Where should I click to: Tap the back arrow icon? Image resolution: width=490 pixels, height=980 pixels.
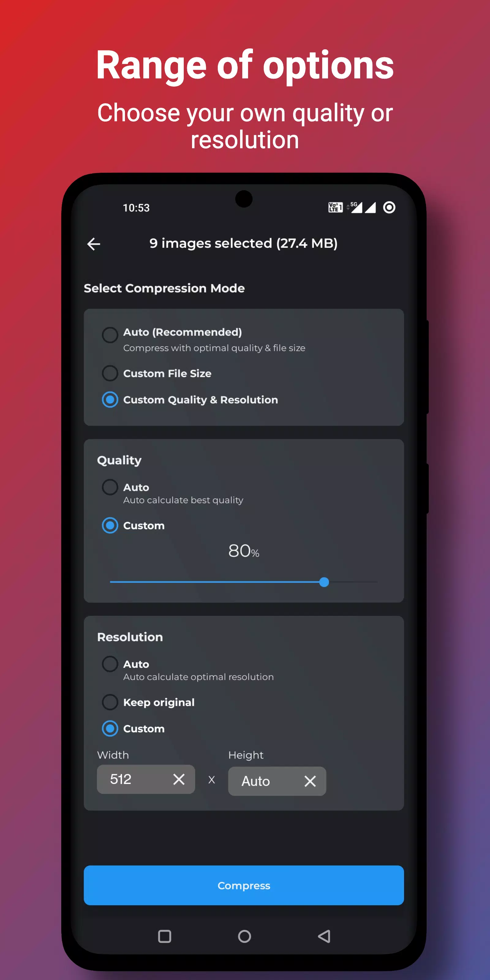[x=94, y=244]
